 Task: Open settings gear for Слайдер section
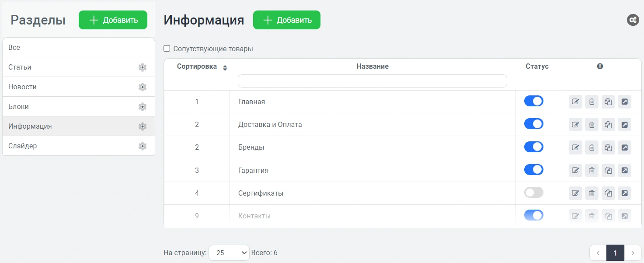142,146
